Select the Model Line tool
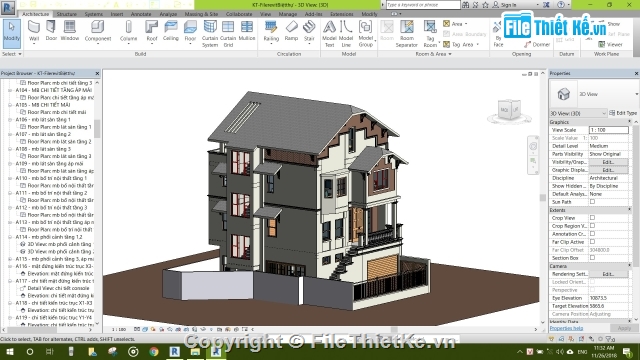The width and height of the screenshot is (640, 360). pos(346,34)
